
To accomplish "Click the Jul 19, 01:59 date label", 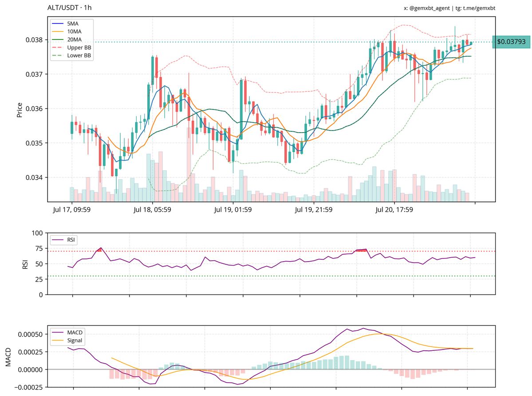I will [233, 209].
